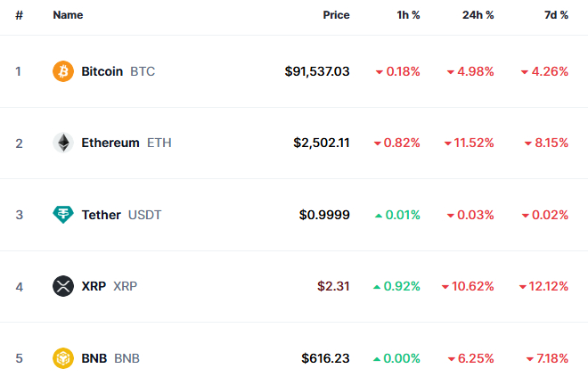The width and height of the screenshot is (588, 385).
Task: Click the XRP black logo icon
Action: (63, 286)
